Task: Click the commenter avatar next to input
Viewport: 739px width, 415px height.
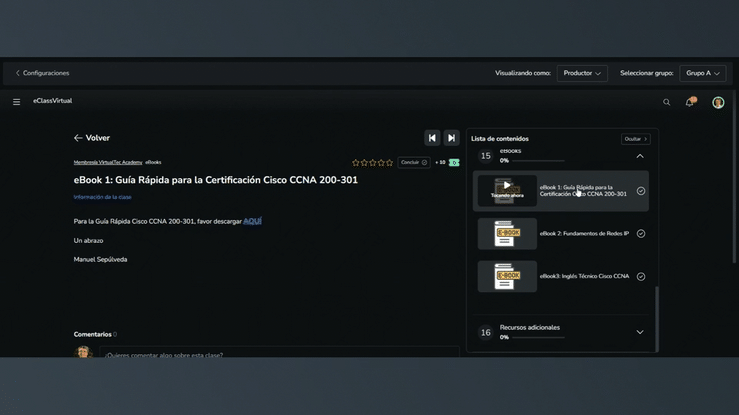Action: tap(83, 352)
